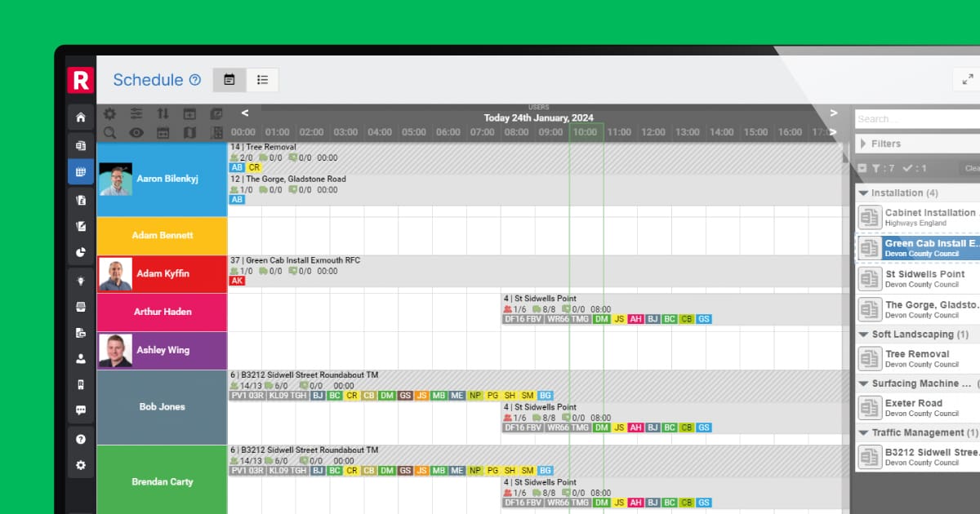Screen dimensions: 980x514
Task: Switch to the list view tab
Action: click(x=262, y=80)
